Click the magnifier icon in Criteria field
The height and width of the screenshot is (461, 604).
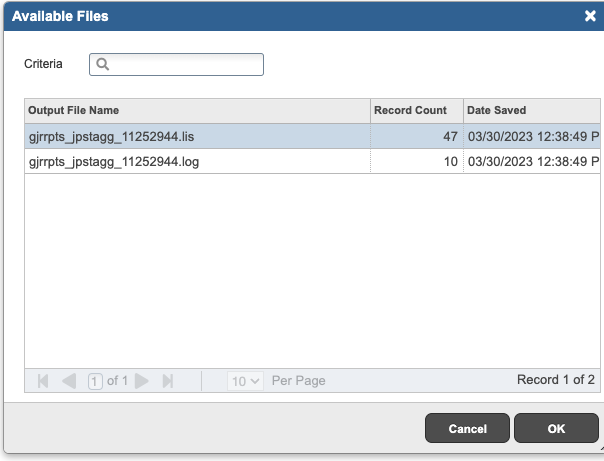click(102, 65)
